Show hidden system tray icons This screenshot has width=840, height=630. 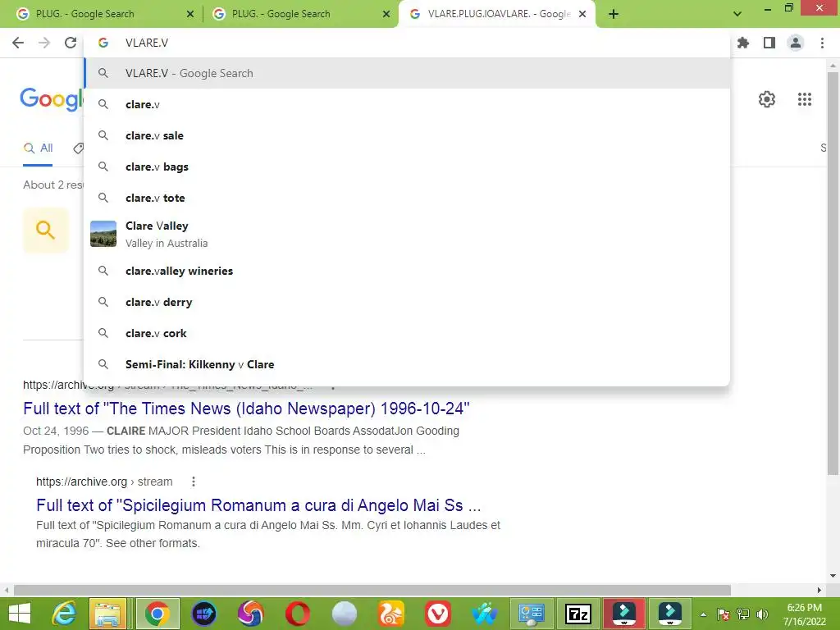[x=703, y=614]
